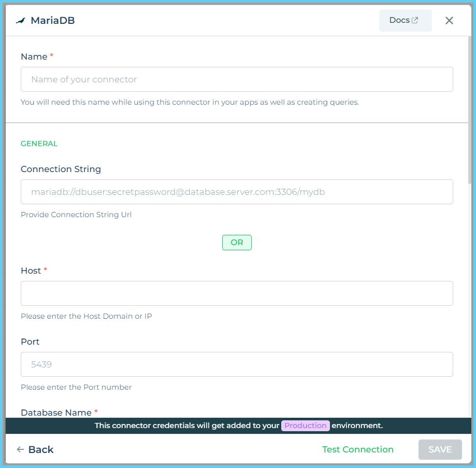The image size is (476, 468).
Task: Focus the Name of your connector field
Action: pyautogui.click(x=237, y=79)
